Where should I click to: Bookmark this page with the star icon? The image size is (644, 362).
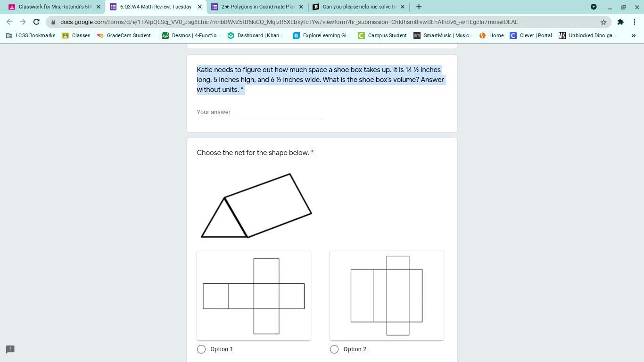click(x=603, y=22)
